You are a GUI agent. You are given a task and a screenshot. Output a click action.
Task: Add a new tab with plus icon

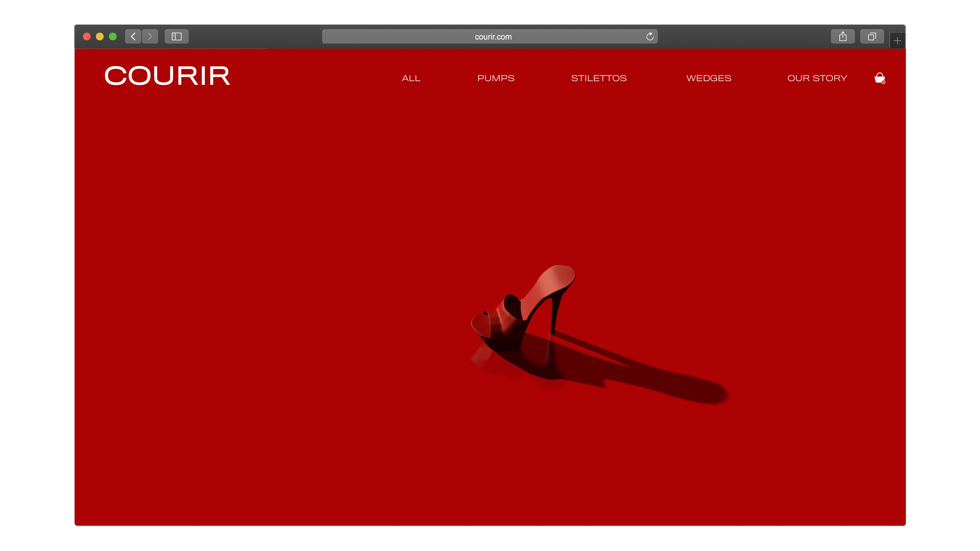898,41
